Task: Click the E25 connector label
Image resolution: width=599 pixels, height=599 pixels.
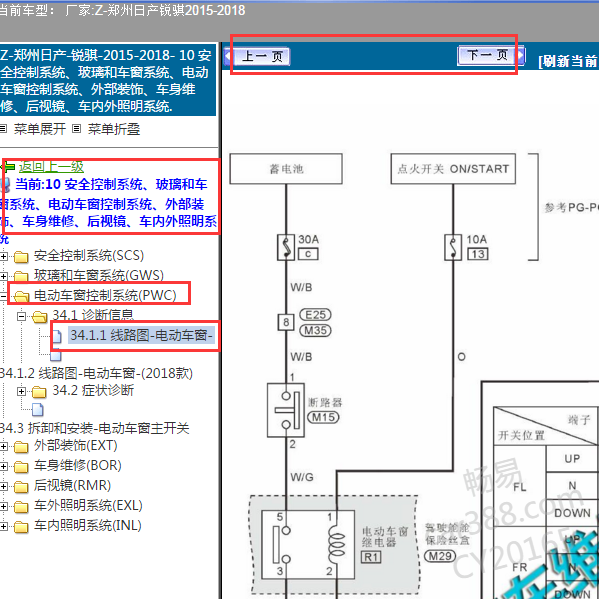Action: [315, 315]
